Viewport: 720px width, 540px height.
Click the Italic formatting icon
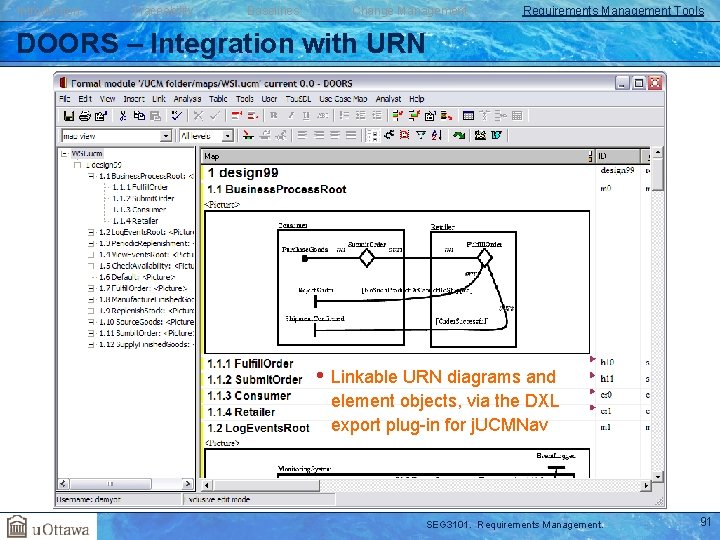[290, 116]
